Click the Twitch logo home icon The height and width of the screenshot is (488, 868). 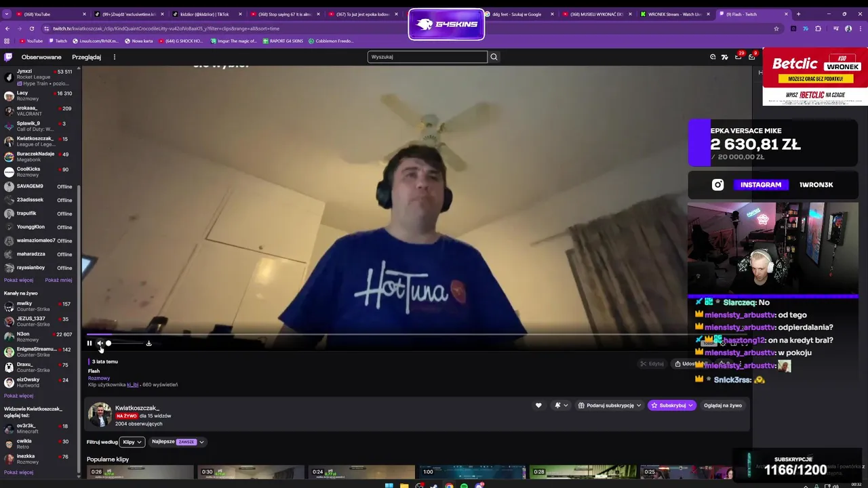click(x=8, y=57)
